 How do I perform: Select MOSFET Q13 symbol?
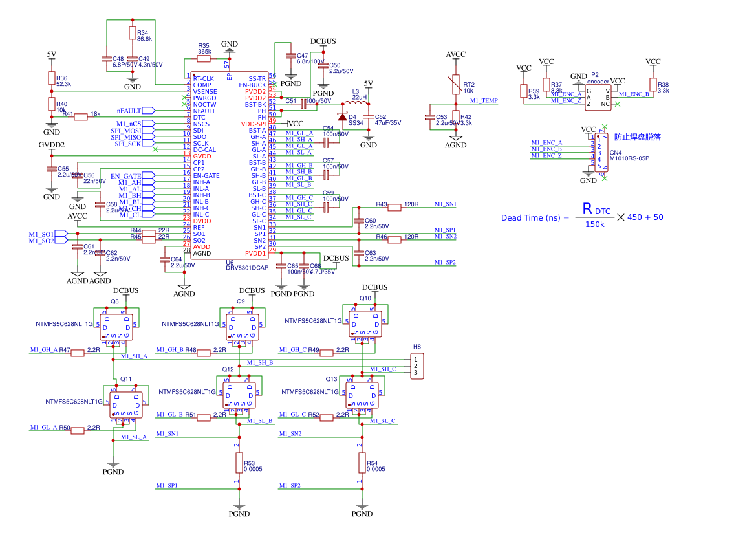coord(362,395)
